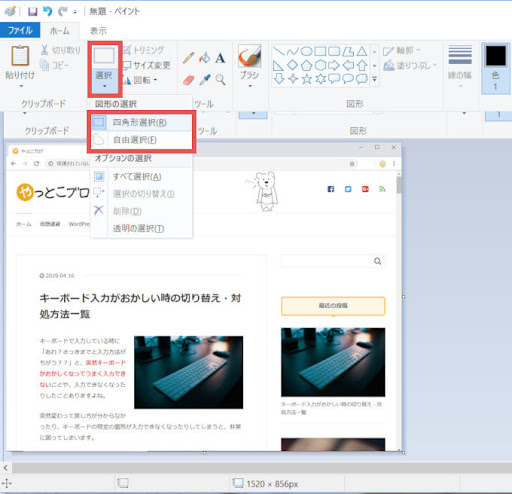Click the Save icon in title bar
512x494 pixels.
tap(32, 11)
